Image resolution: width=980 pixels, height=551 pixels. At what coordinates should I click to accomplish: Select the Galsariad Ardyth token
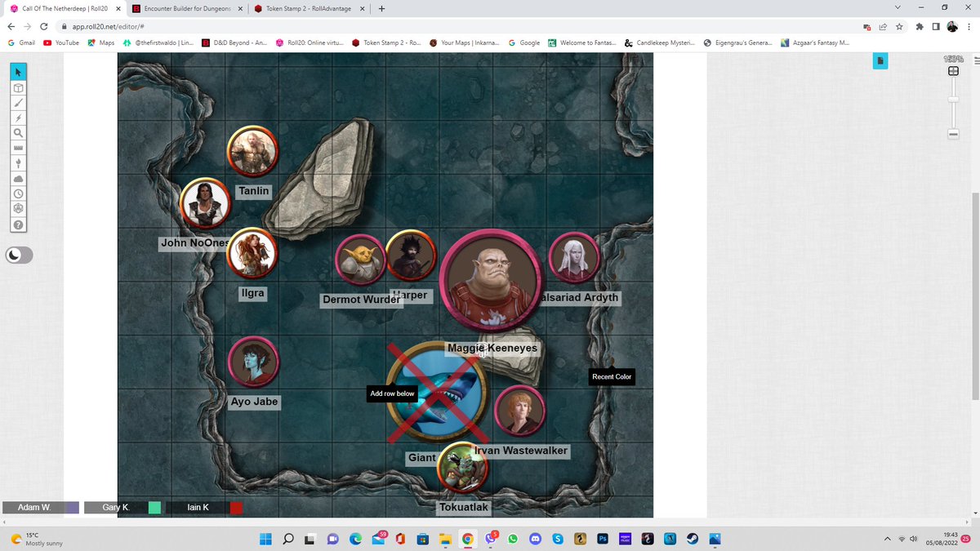(x=575, y=259)
